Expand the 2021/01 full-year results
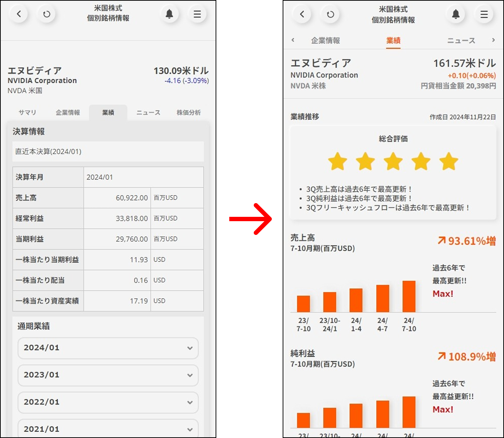Image resolution: width=504 pixels, height=438 pixels. pos(108,429)
